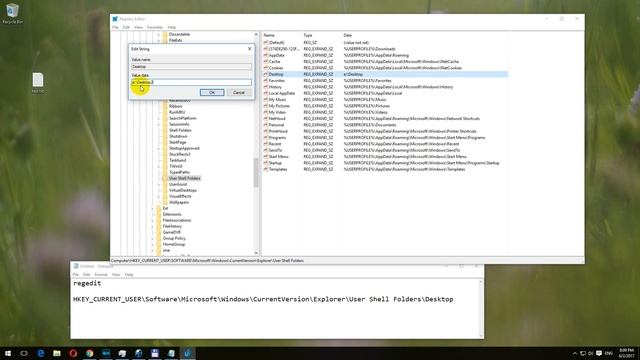Select the FileHistory key
Image resolution: width=640 pixels, height=360 pixels.
pyautogui.click(x=172, y=226)
